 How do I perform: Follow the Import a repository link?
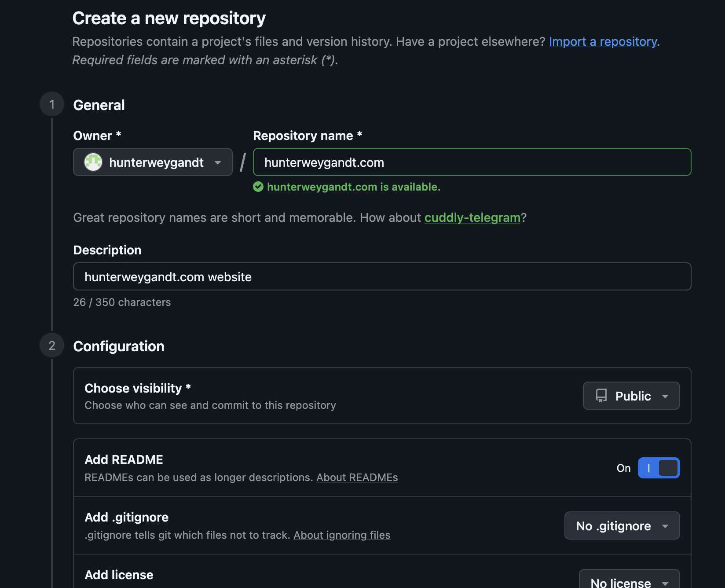(603, 41)
